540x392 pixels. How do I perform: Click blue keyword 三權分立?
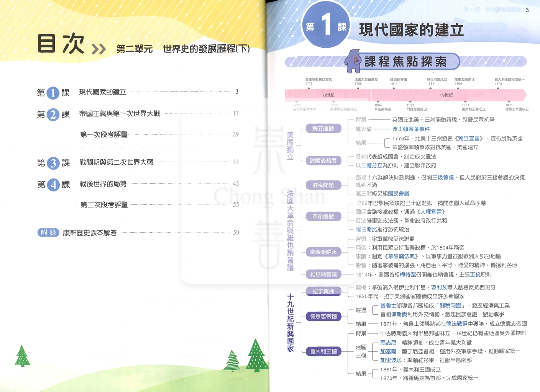click(x=372, y=165)
